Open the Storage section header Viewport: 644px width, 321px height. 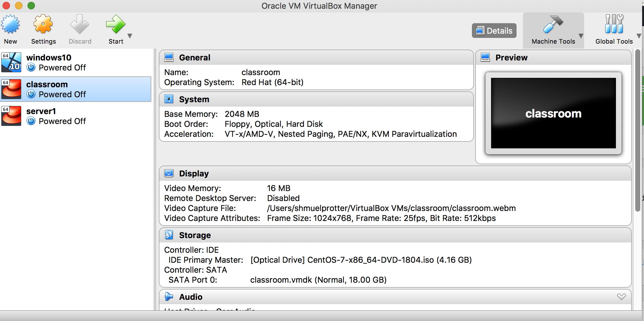point(395,235)
